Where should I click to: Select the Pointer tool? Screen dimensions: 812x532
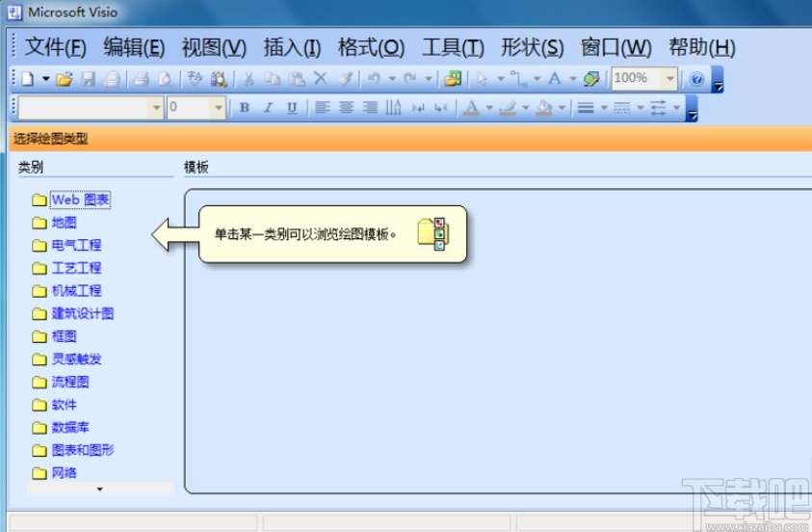click(x=483, y=79)
